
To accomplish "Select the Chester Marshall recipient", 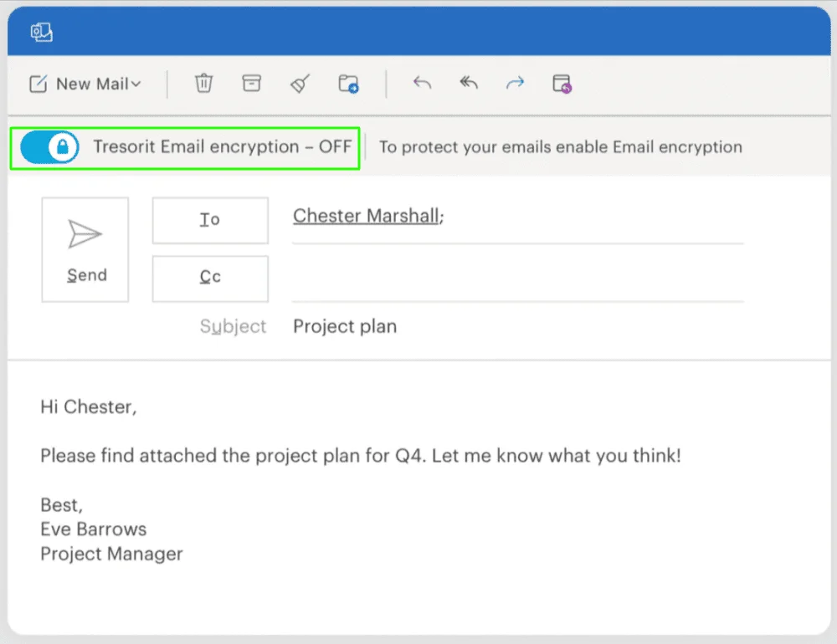I will (x=366, y=216).
